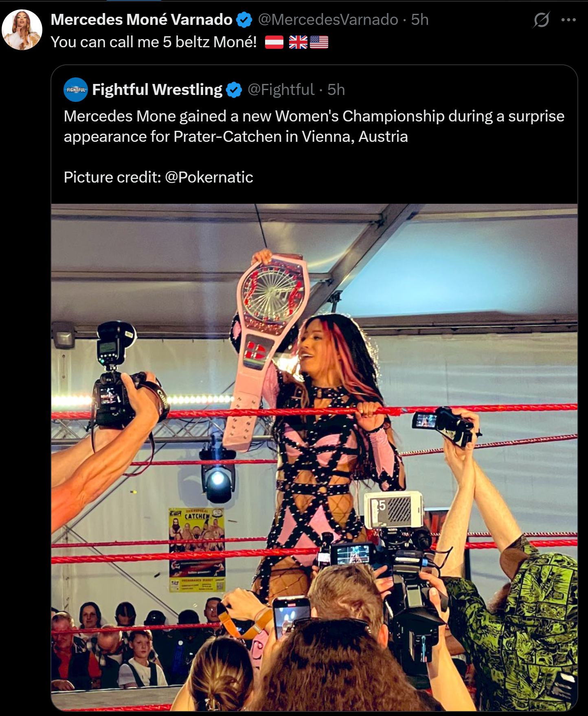The width and height of the screenshot is (588, 716).
Task: Open Fightful Wrestling's account name
Action: coord(157,90)
